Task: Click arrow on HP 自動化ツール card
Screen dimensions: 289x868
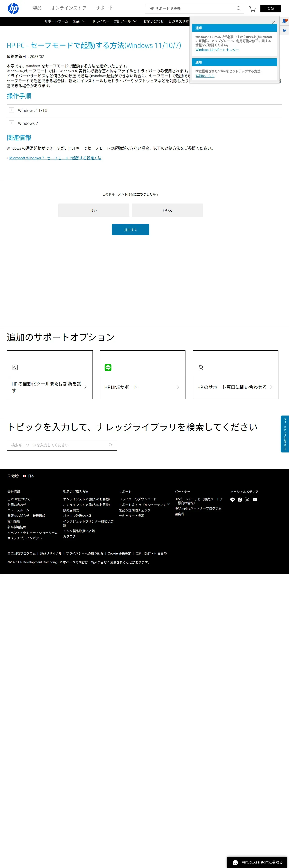Action: pyautogui.click(x=86, y=387)
